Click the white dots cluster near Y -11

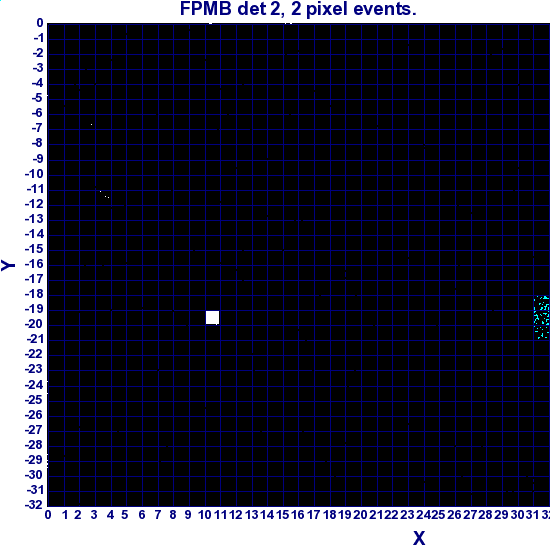(x=105, y=195)
